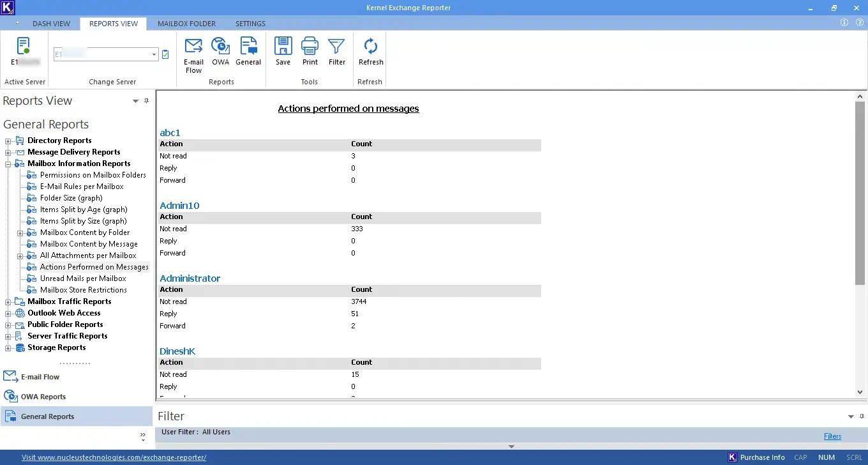Image resolution: width=868 pixels, height=465 pixels.
Task: Expand the Public Folder Reports node
Action: [8, 325]
